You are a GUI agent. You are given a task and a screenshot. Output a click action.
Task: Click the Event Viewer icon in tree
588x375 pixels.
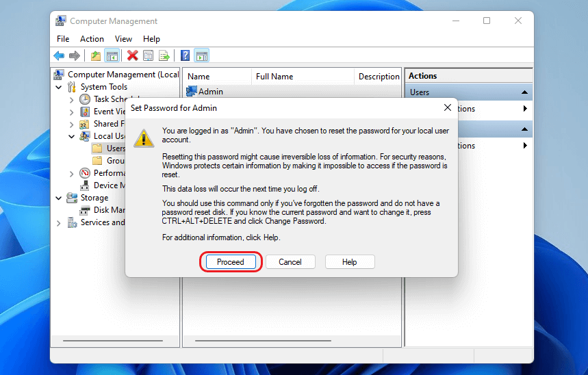[85, 112]
